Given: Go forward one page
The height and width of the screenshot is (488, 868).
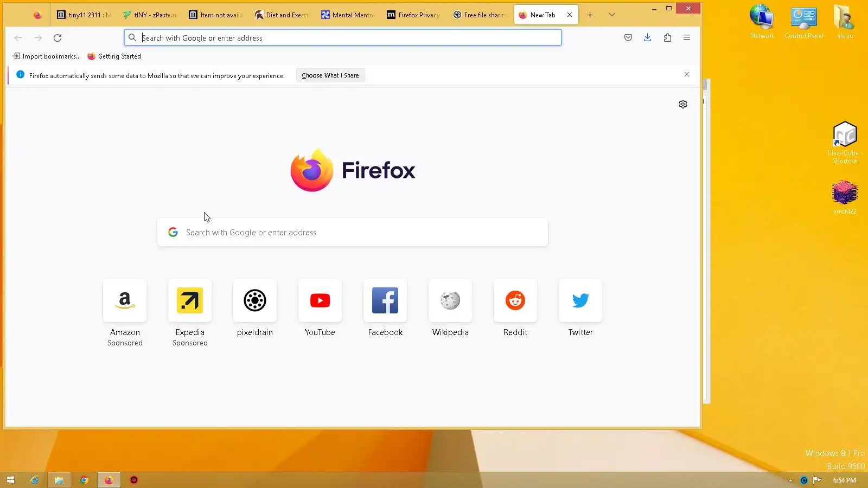Looking at the screenshot, I should click(38, 38).
